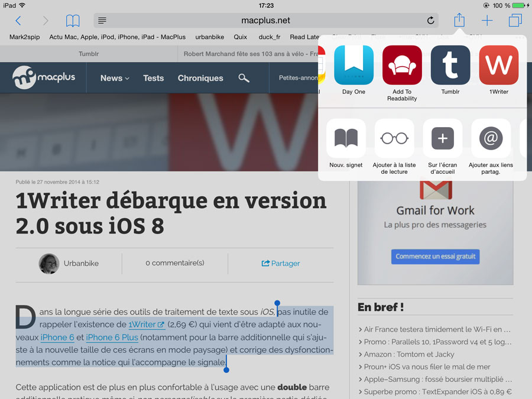Tap the start selection handle
532x399 pixels.
277,303
